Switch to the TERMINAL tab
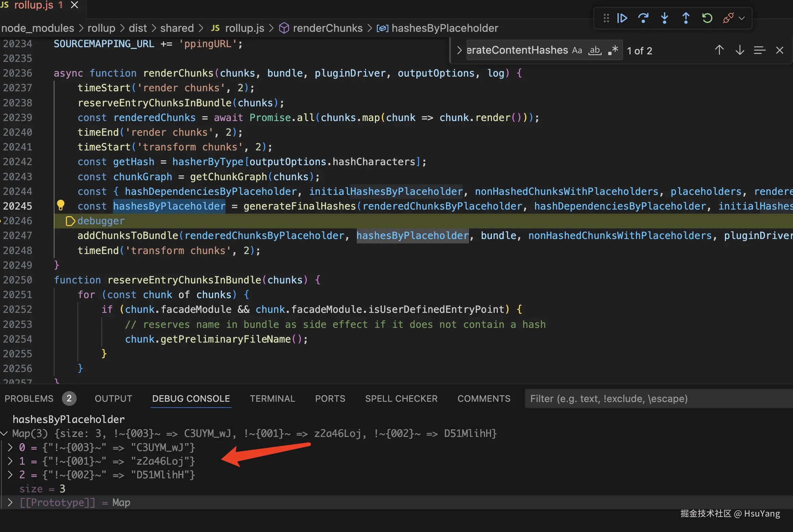 (272, 399)
